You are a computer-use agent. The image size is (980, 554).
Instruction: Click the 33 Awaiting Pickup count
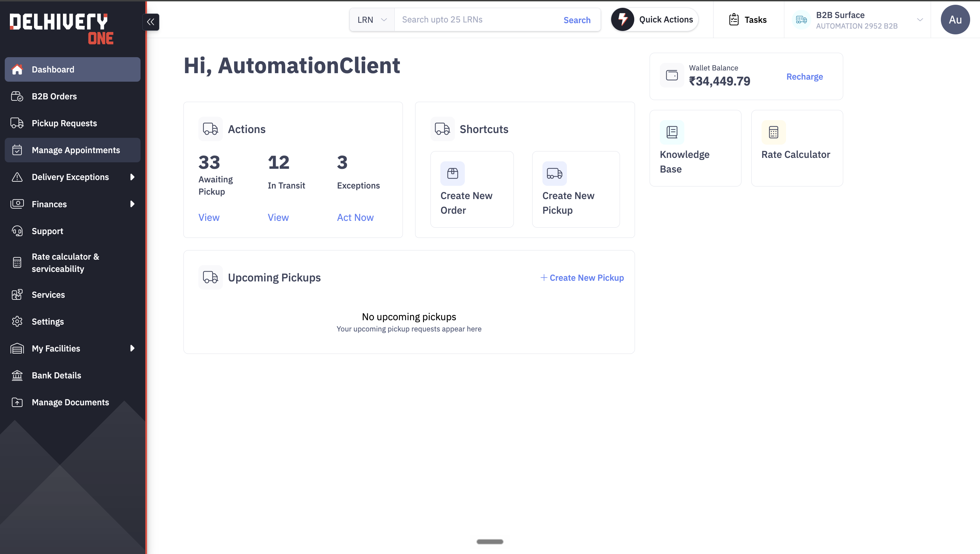209,162
